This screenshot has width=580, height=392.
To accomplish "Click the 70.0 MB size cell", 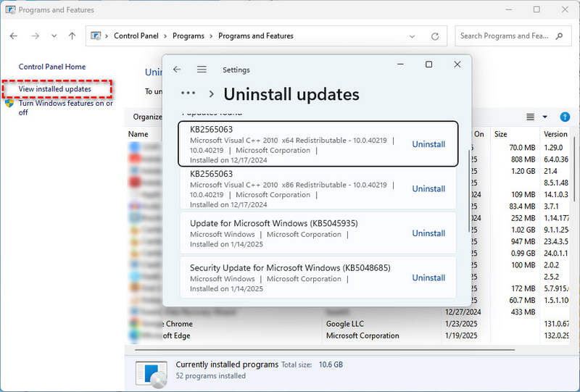I will (x=522, y=148).
